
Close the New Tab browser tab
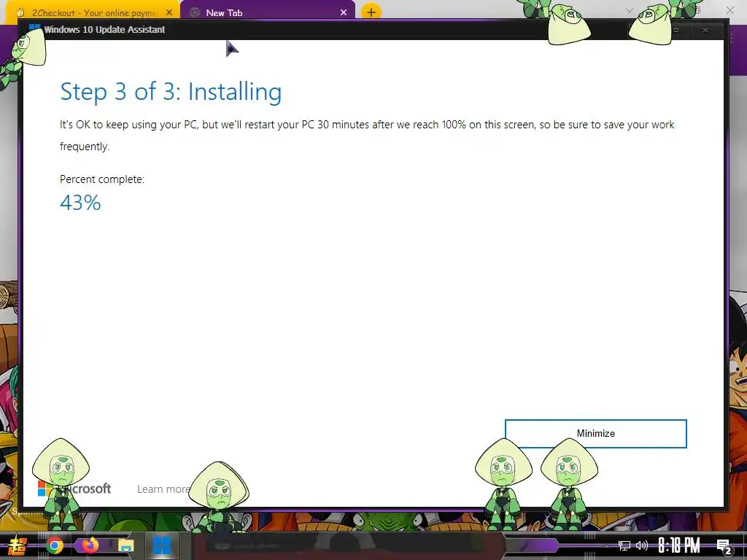(x=344, y=13)
